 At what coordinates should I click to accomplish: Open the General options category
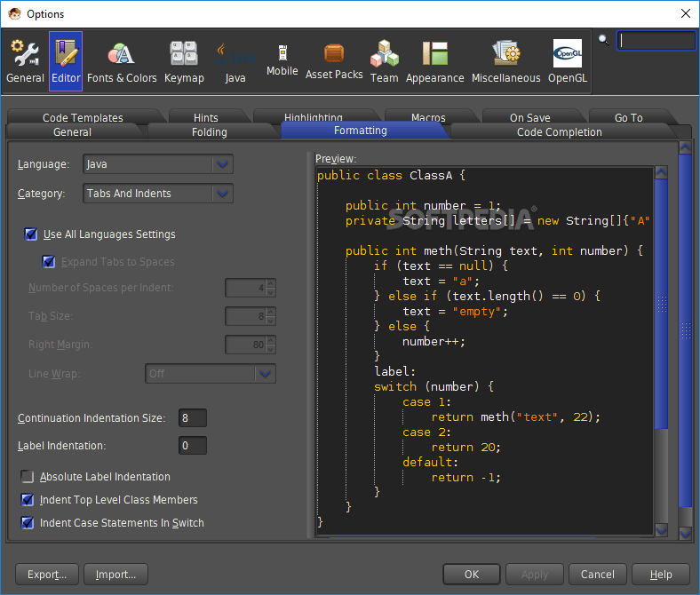[x=25, y=61]
